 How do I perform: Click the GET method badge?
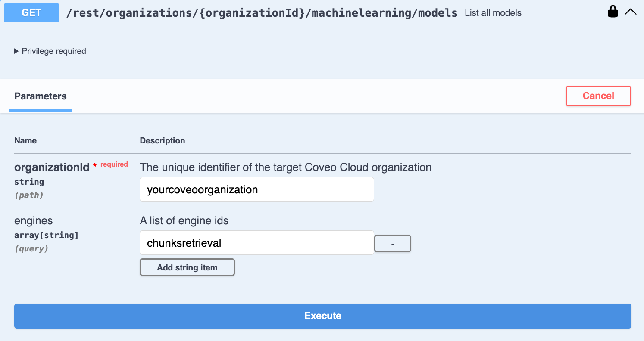coord(31,13)
